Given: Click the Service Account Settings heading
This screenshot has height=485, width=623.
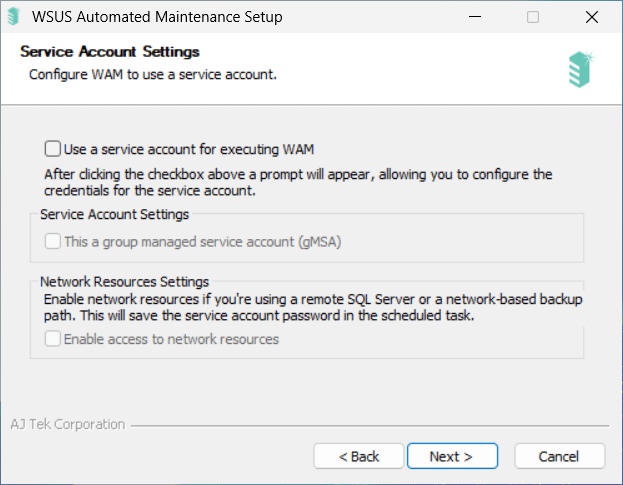Looking at the screenshot, I should [110, 52].
